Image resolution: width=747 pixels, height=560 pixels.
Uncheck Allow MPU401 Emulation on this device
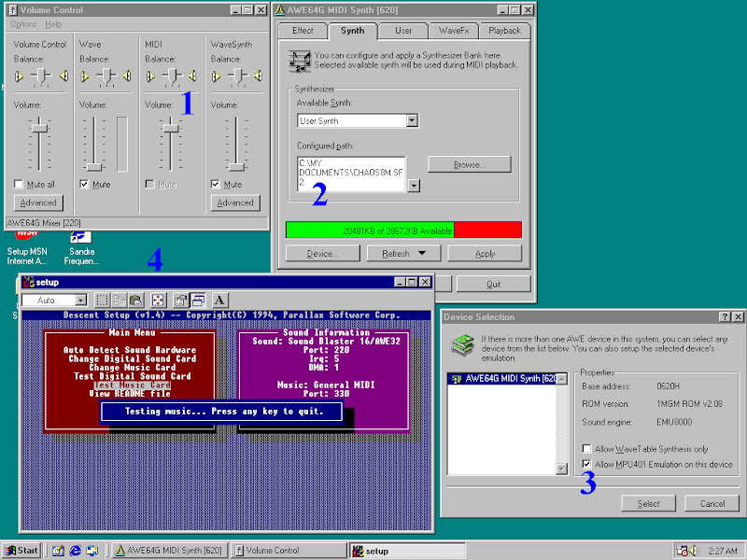click(x=586, y=464)
